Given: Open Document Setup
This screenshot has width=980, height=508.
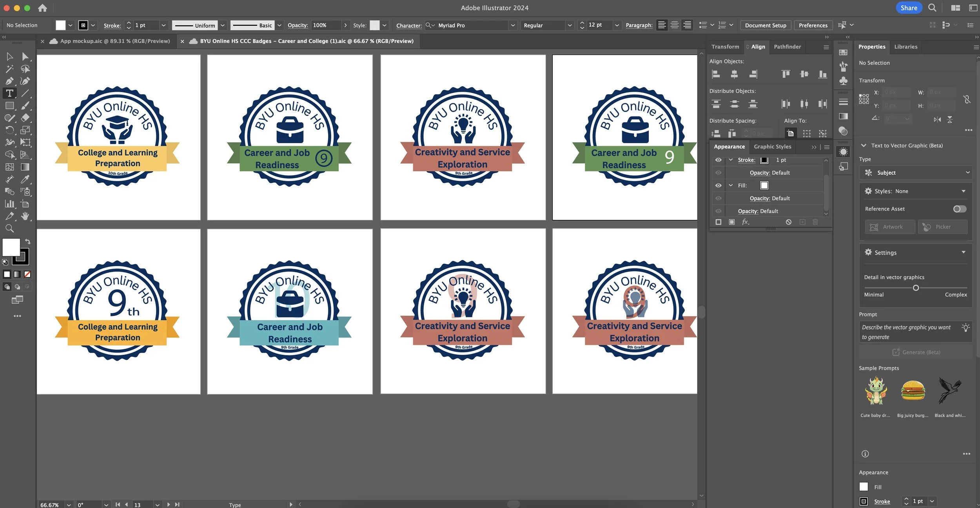Looking at the screenshot, I should click(765, 25).
